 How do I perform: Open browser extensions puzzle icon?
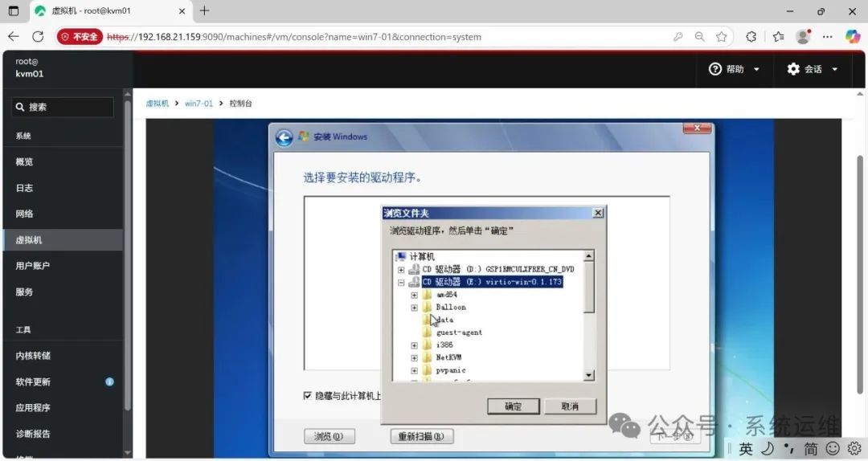751,36
